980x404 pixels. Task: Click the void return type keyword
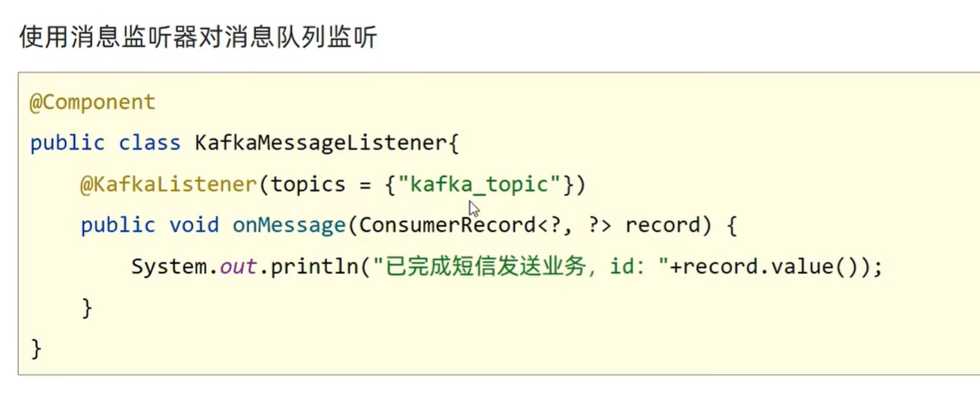[x=194, y=225]
